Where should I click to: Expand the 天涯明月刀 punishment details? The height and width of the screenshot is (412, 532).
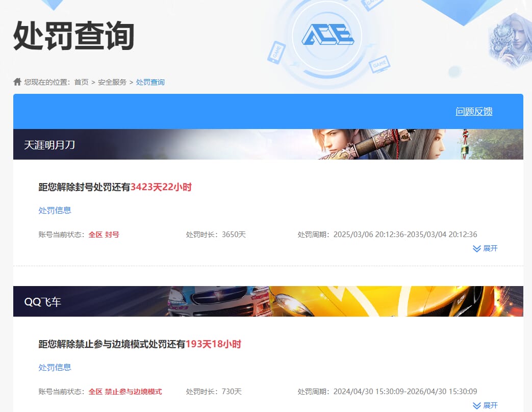coord(485,249)
